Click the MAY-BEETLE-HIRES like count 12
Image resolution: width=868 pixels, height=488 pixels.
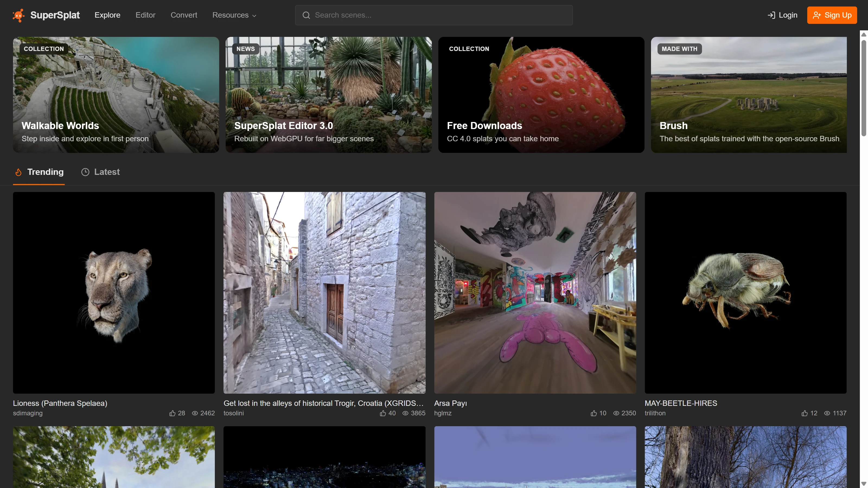click(814, 413)
